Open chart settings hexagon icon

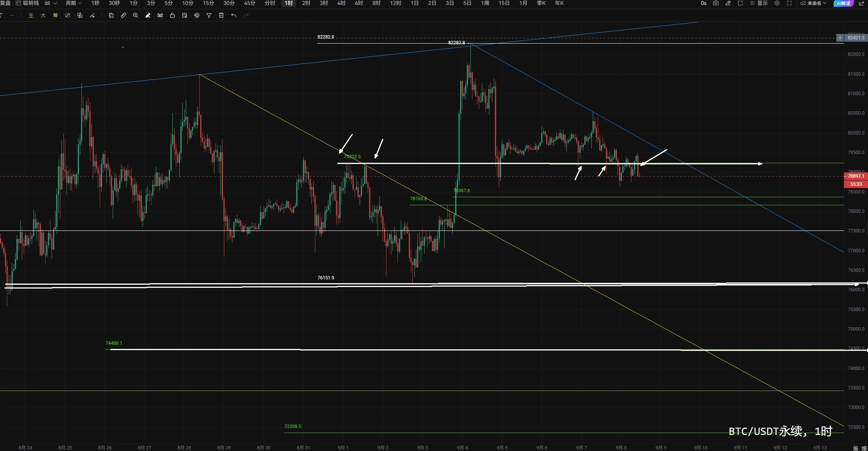point(777,3)
